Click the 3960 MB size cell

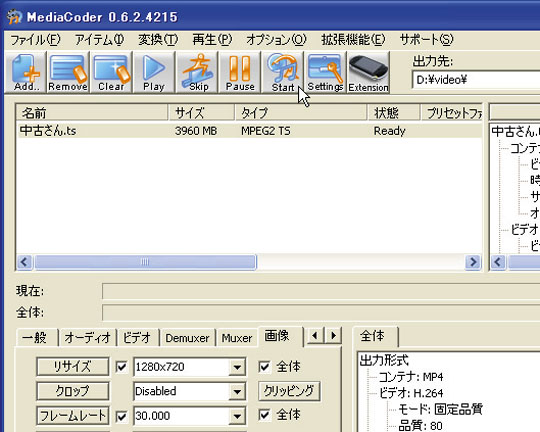pyautogui.click(x=196, y=131)
